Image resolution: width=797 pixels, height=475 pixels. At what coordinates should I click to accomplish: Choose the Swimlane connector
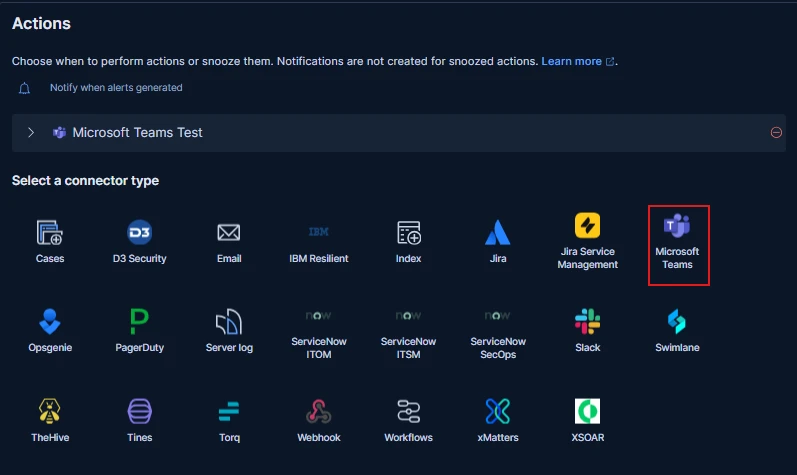[677, 331]
